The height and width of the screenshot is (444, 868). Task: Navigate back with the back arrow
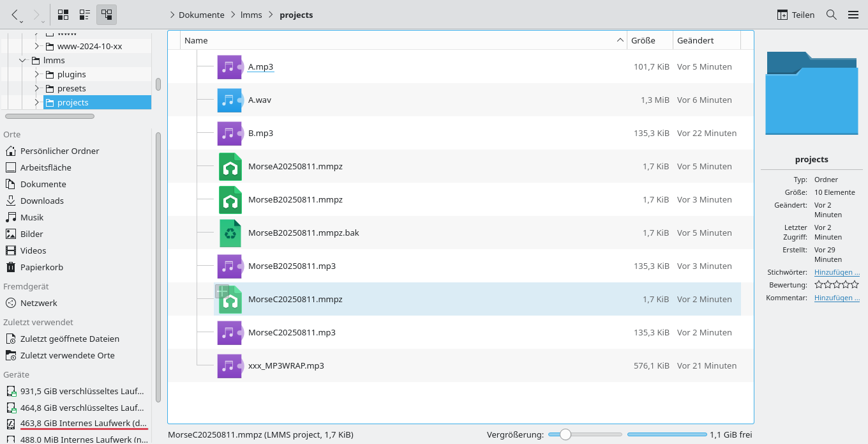coord(15,15)
